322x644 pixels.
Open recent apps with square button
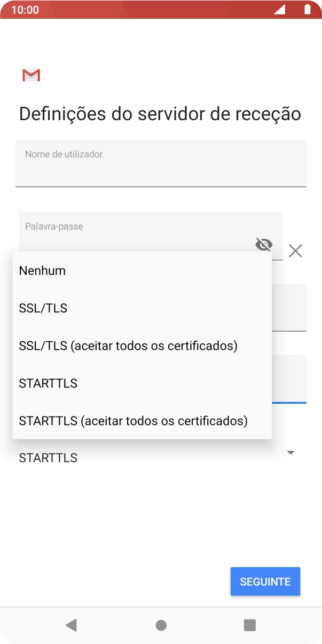point(249,625)
